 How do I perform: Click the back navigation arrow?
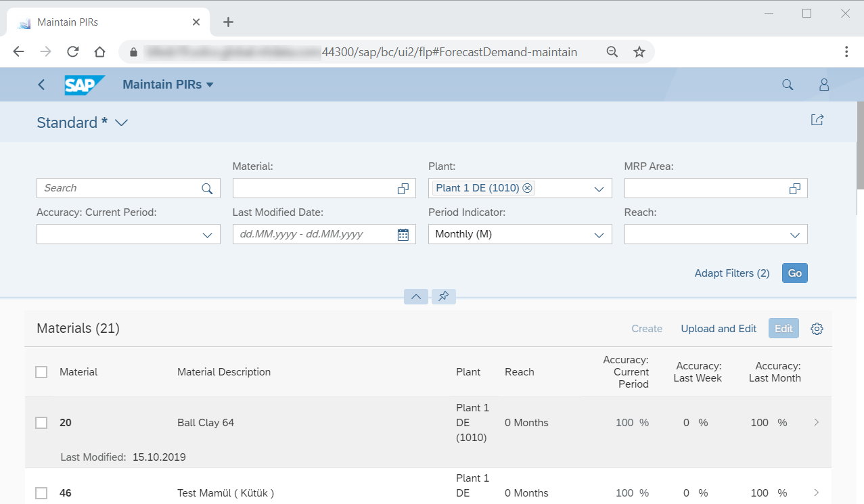(41, 85)
